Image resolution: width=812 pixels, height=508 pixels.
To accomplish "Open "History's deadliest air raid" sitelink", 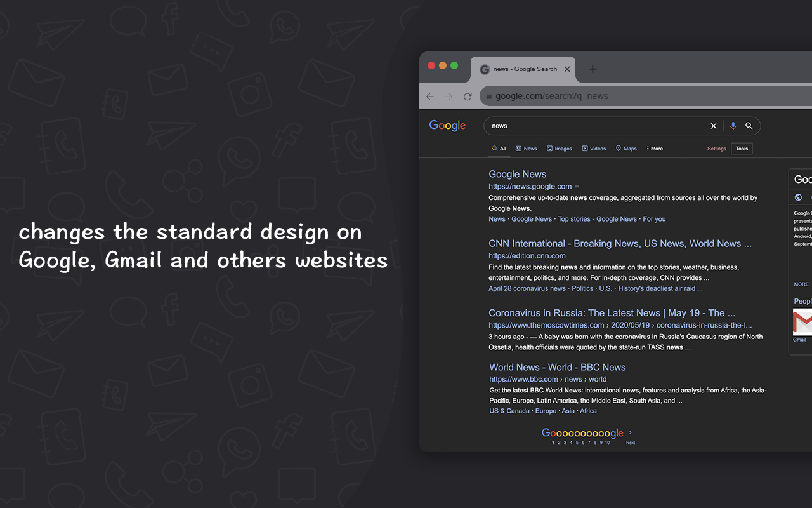I will [x=660, y=288].
